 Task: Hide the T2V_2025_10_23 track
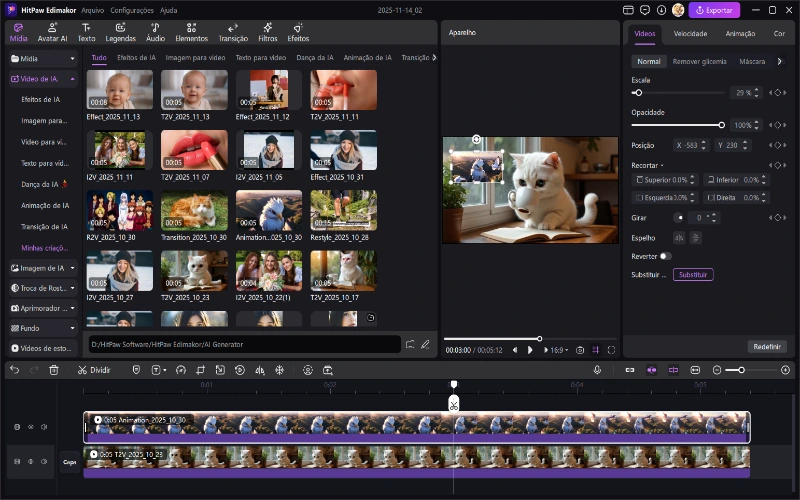point(30,461)
